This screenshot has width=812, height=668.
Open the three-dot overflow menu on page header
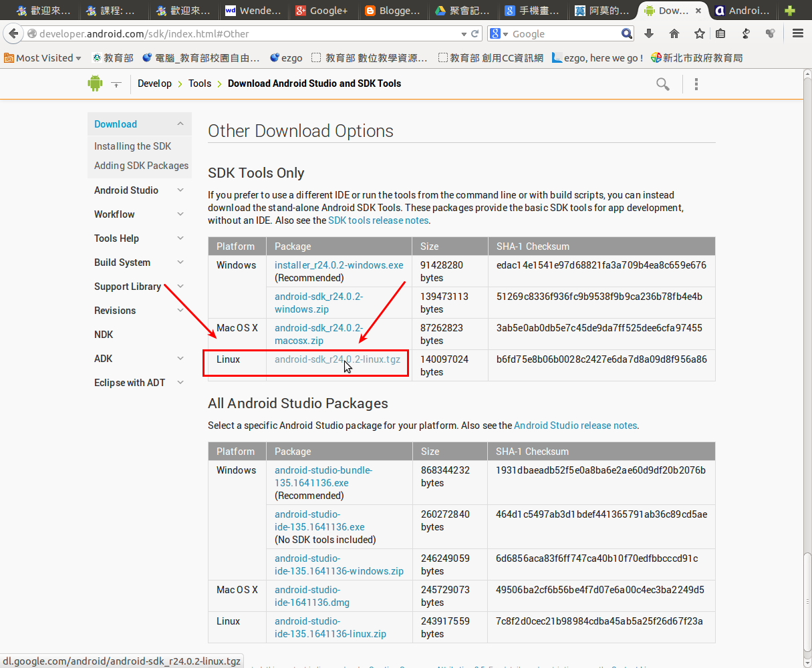tap(696, 83)
